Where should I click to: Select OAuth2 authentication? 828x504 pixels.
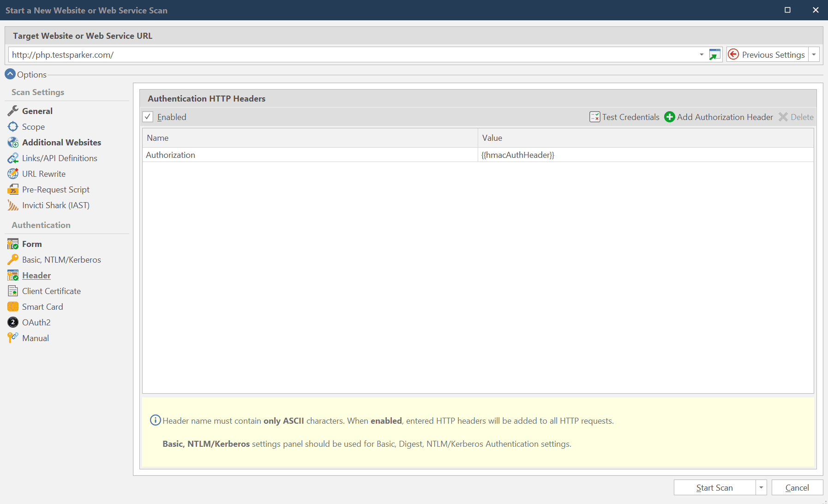tap(36, 322)
